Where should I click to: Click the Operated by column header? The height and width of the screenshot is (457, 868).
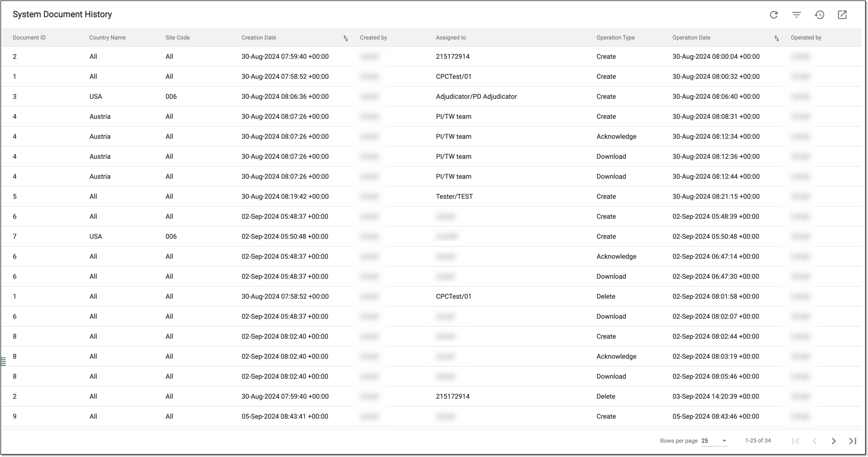pos(806,38)
